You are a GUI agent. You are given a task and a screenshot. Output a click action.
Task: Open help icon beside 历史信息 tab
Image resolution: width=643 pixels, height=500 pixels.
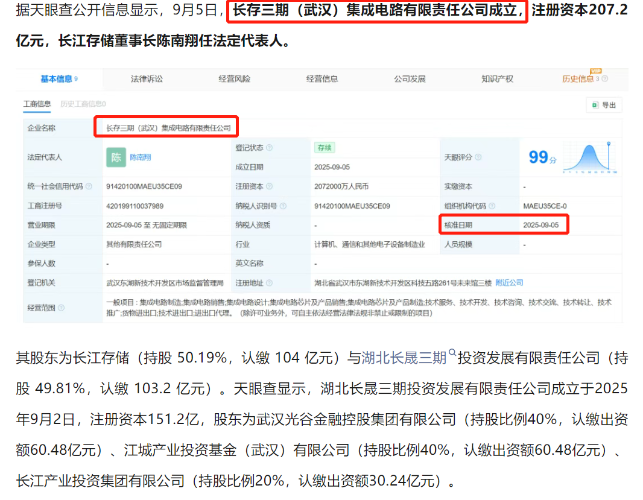click(605, 79)
